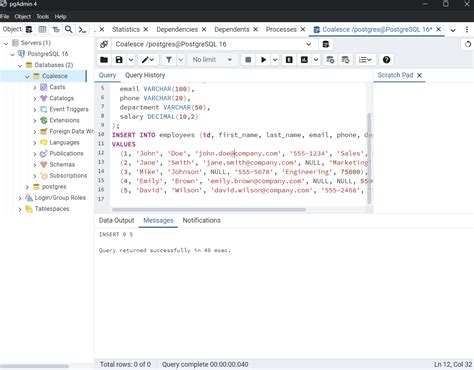Collapse the Databases node
The width and height of the screenshot is (474, 370).
tap(20, 65)
